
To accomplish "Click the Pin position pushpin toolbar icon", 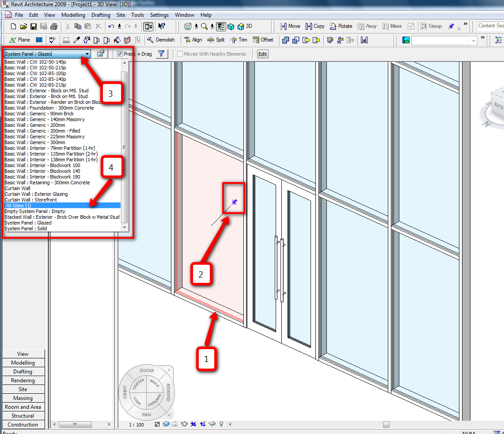I will coord(451,27).
